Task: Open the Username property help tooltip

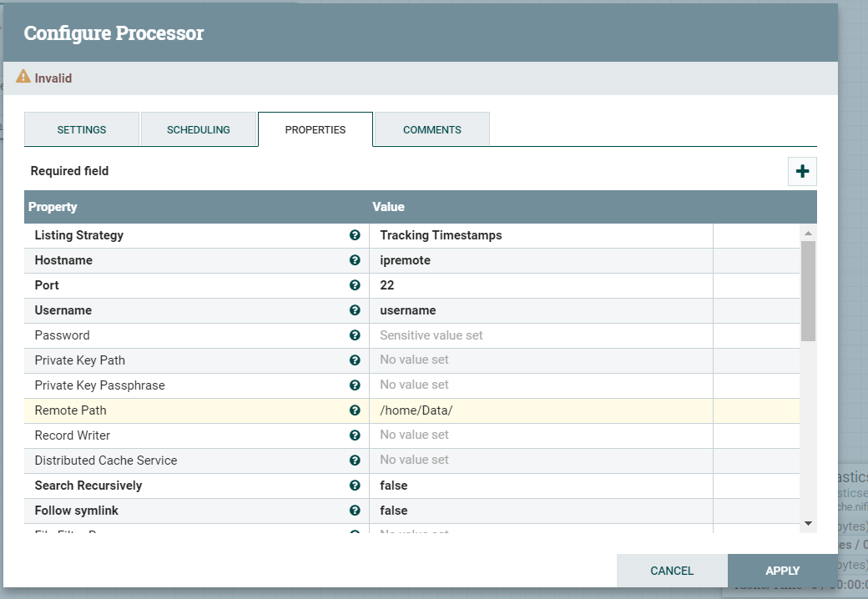Action: pos(355,310)
